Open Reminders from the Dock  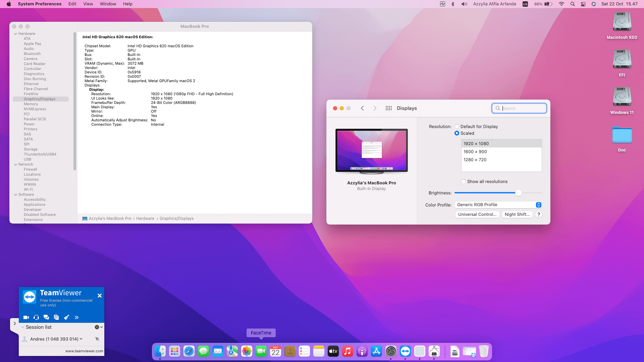tap(304, 351)
